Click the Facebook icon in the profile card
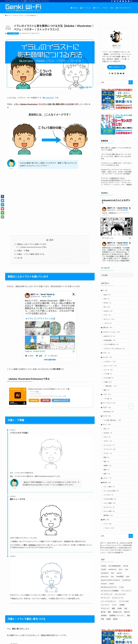The height and width of the screenshot is (644, 138). click(109, 74)
